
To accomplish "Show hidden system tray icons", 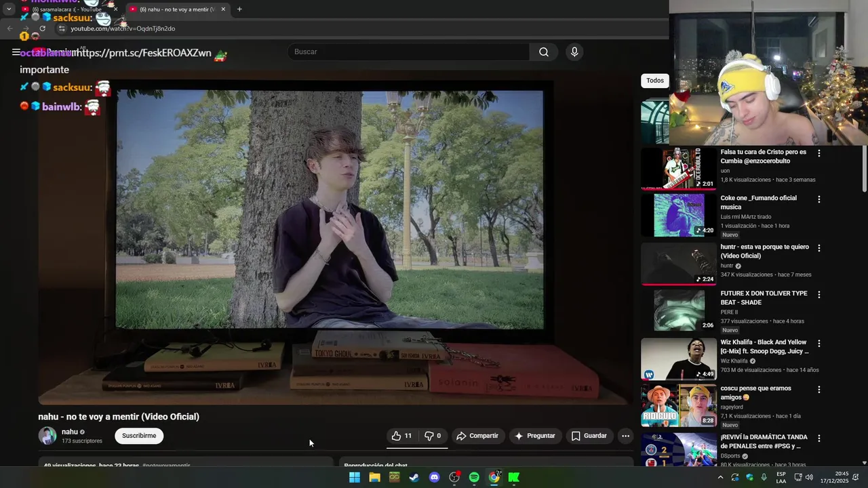I will coord(720,477).
